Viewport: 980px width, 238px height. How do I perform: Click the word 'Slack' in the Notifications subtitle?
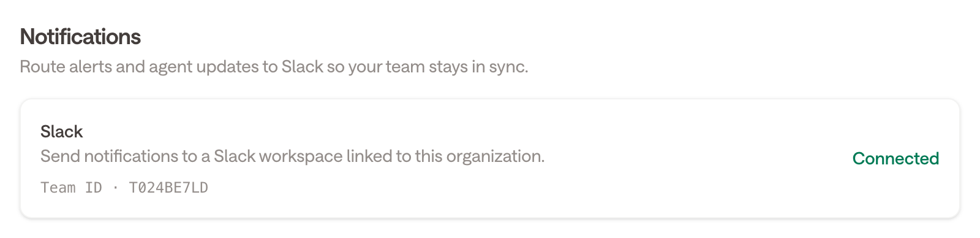click(x=302, y=66)
